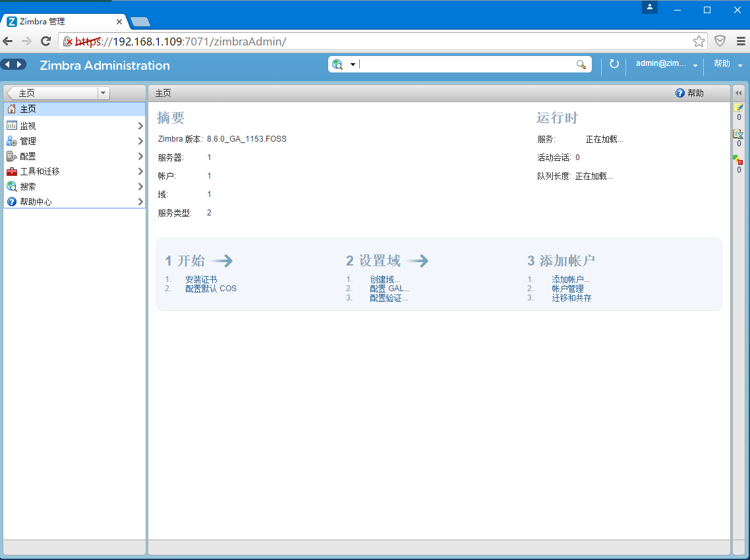Select 帮助中心 in the navigation tree
Screen dimensions: 750x560
point(74,202)
